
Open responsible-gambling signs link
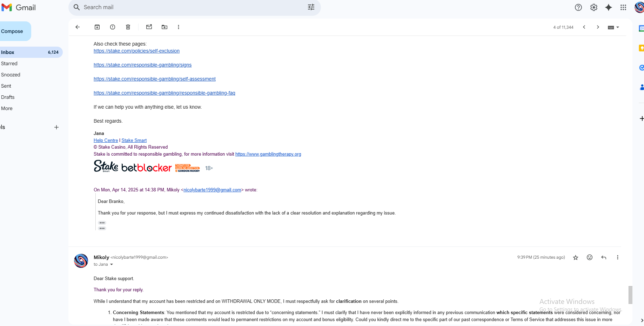tap(142, 65)
